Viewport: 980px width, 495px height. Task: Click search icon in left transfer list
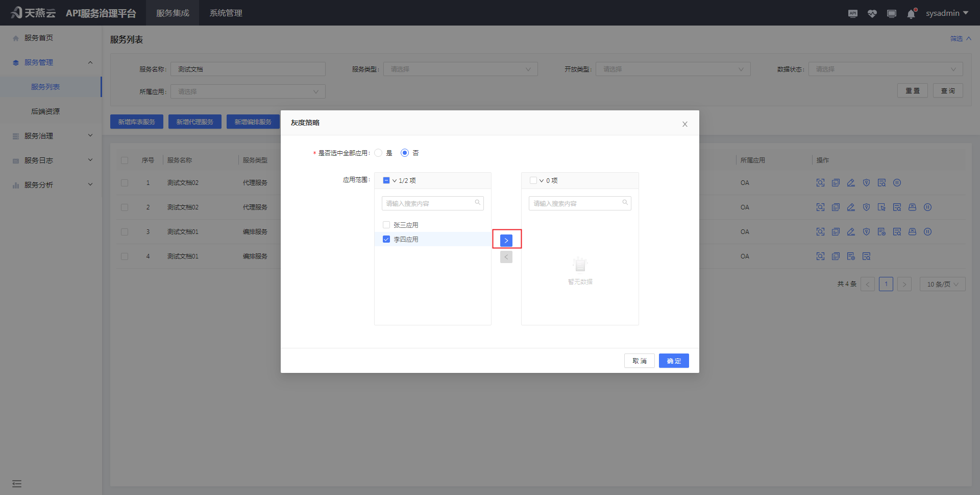477,203
